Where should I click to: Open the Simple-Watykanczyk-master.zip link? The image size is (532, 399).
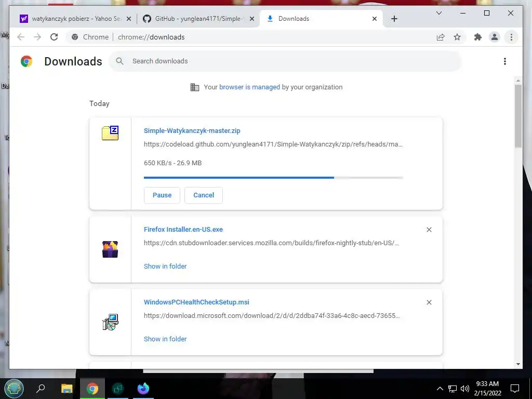pyautogui.click(x=192, y=130)
